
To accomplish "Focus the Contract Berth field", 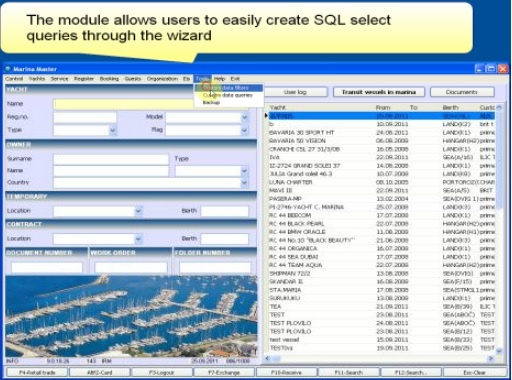I will (225, 239).
